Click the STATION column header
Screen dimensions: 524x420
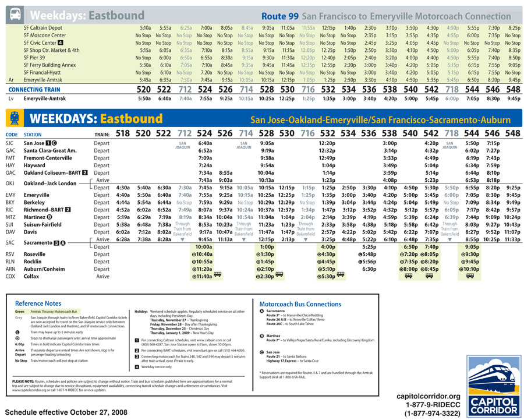coord(33,135)
